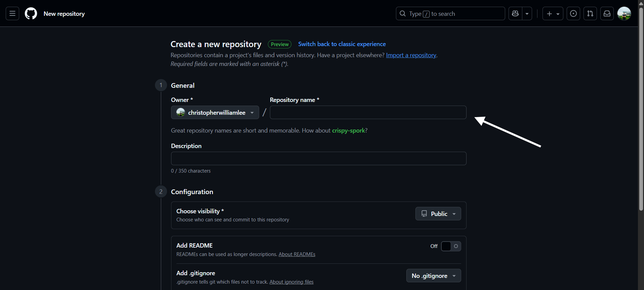Go to GitHub homepage via Octocat logo
Viewport: 644px width, 290px height.
pyautogui.click(x=31, y=13)
